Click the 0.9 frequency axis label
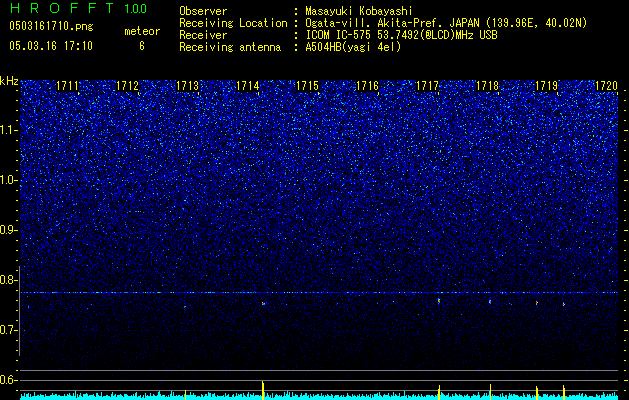Screen dimensions: 629x400 tap(8, 230)
